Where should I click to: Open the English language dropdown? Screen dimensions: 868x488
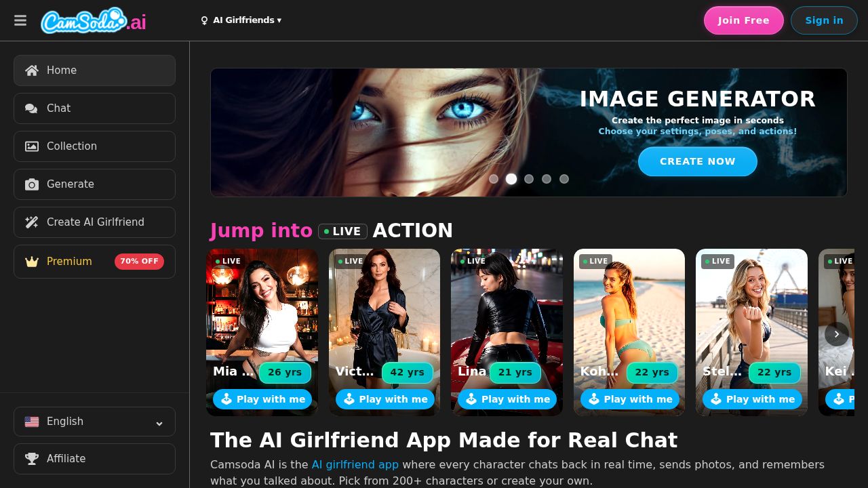(94, 422)
